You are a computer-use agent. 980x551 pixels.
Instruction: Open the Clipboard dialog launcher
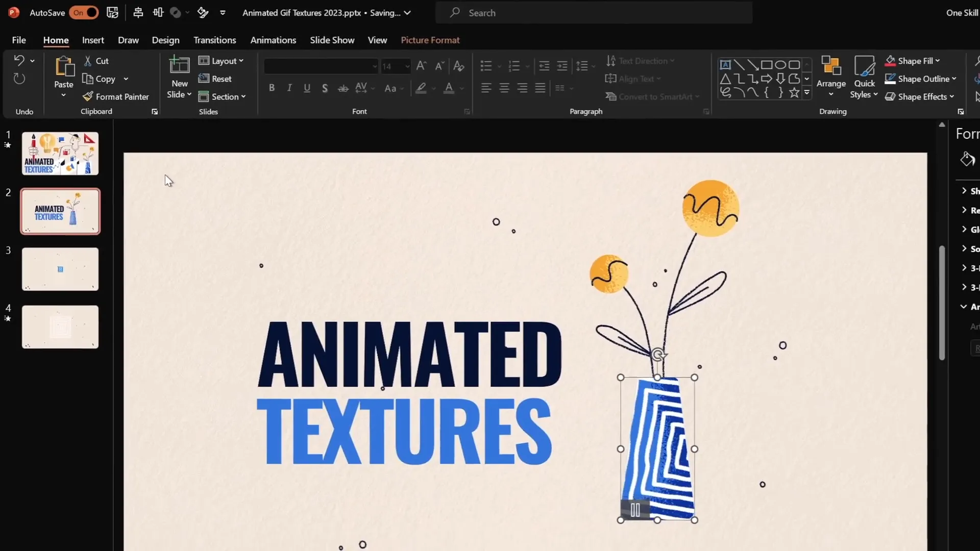(155, 112)
